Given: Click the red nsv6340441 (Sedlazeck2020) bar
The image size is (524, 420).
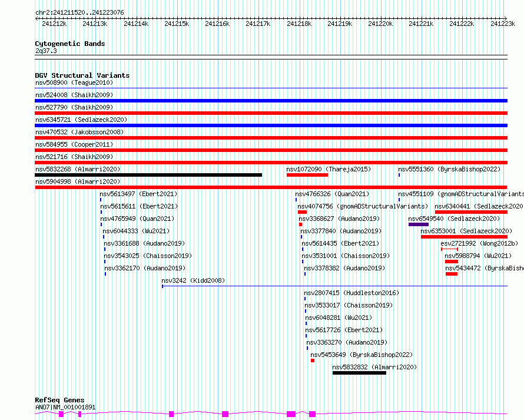Looking at the screenshot, I should coord(471,212).
